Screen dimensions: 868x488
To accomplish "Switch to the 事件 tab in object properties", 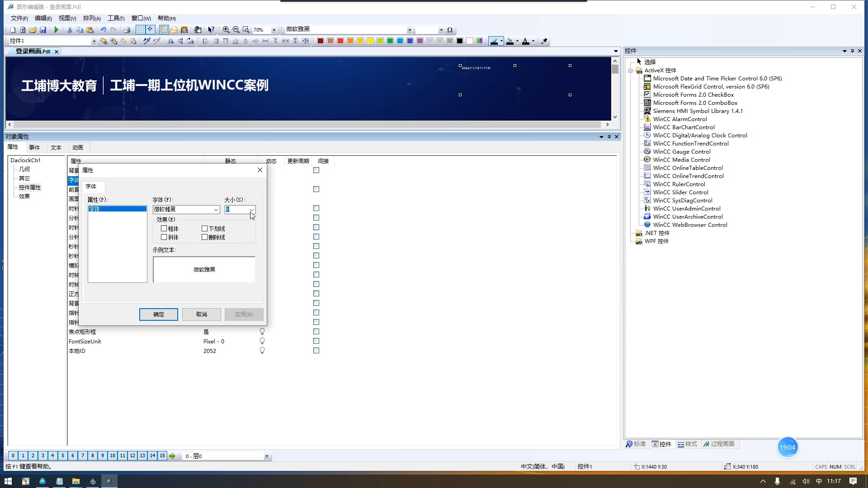I will pyautogui.click(x=34, y=147).
